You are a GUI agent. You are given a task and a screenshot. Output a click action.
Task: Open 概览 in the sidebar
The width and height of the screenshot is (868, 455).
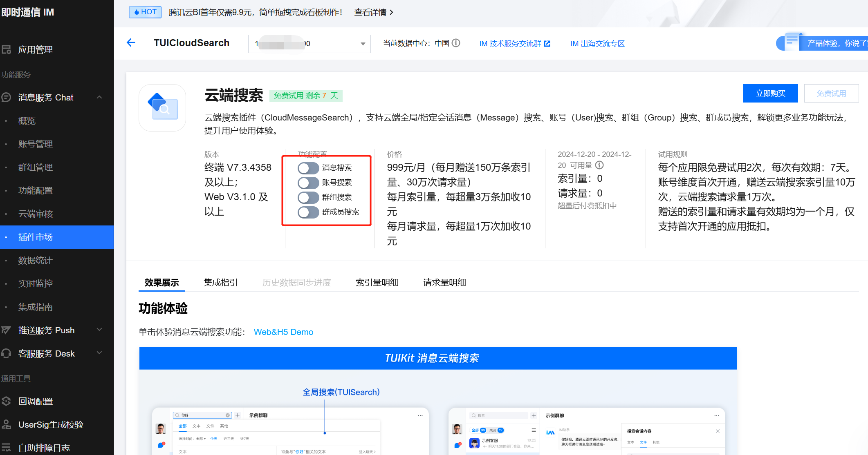pyautogui.click(x=57, y=121)
